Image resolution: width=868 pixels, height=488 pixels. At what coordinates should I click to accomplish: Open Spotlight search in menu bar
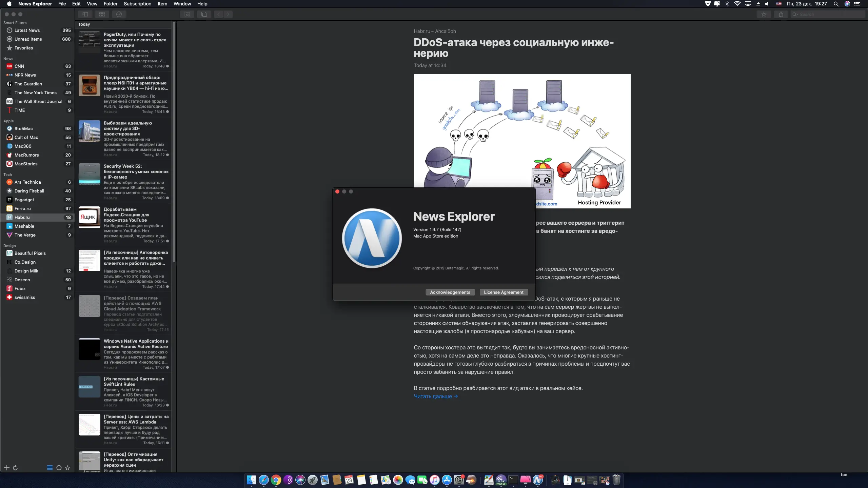coord(836,4)
